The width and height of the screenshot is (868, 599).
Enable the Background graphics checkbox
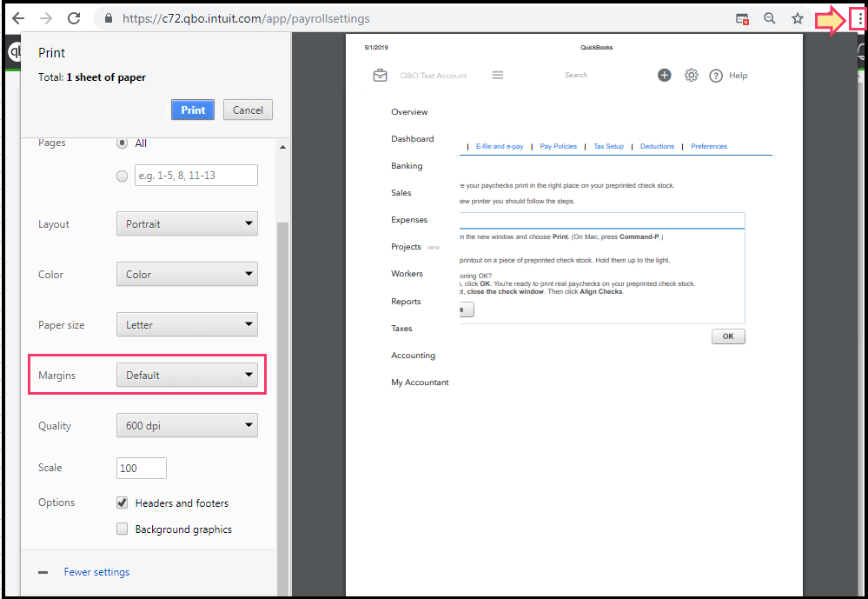(123, 529)
